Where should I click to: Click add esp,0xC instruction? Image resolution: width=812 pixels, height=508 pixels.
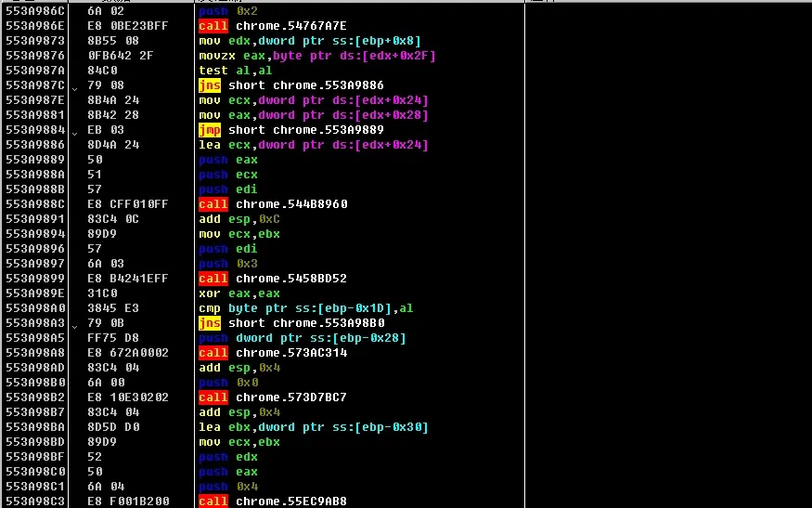point(239,219)
